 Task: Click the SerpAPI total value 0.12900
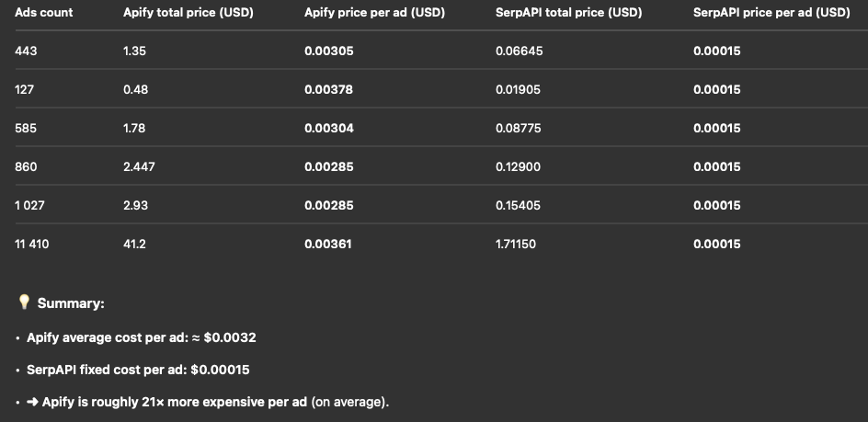pyautogui.click(x=519, y=167)
